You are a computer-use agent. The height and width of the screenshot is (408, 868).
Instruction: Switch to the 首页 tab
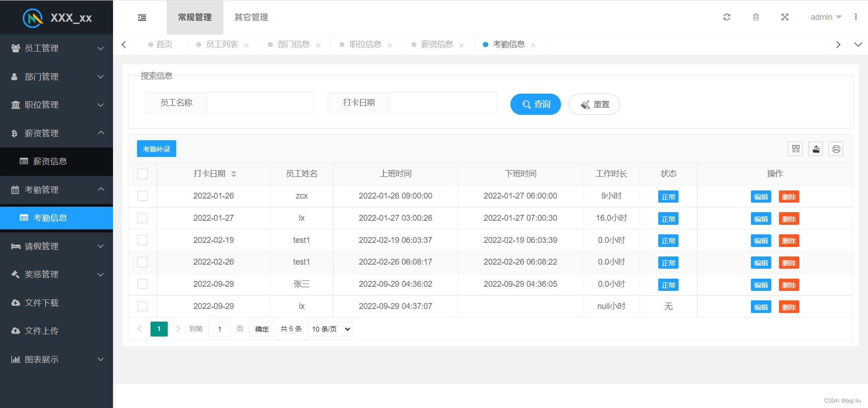160,44
